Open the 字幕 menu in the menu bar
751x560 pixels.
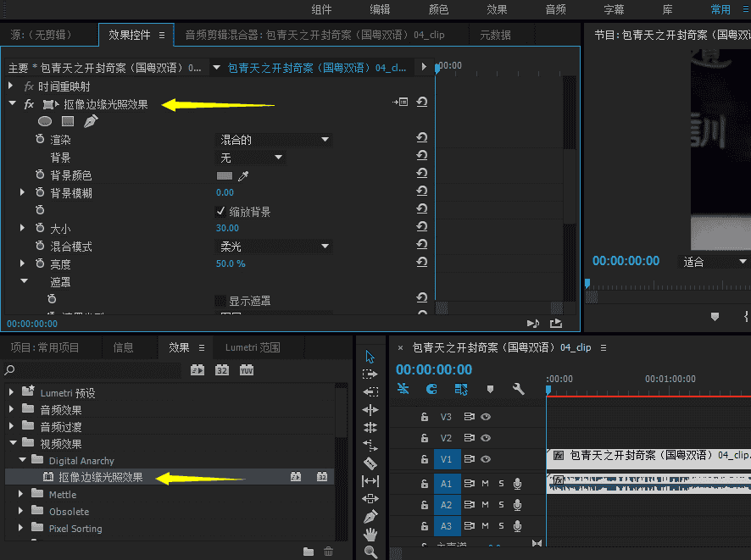(x=614, y=9)
